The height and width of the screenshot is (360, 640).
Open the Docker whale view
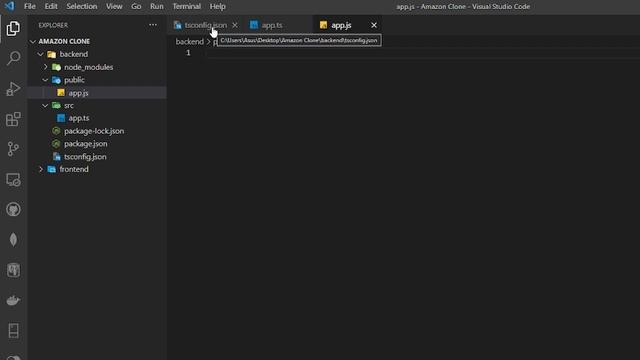point(13,300)
